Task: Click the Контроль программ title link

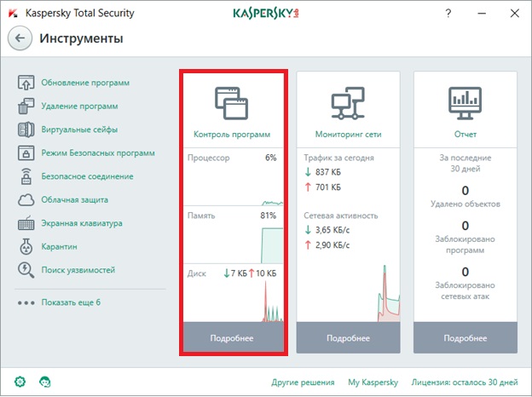Action: point(232,135)
